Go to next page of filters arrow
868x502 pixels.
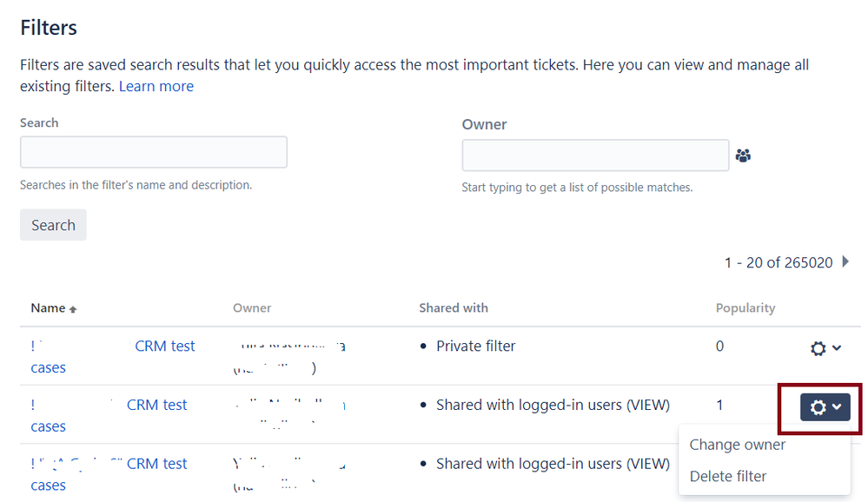846,261
